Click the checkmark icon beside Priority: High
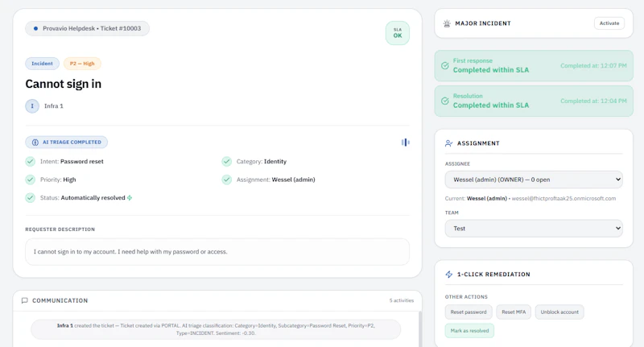 pos(30,180)
